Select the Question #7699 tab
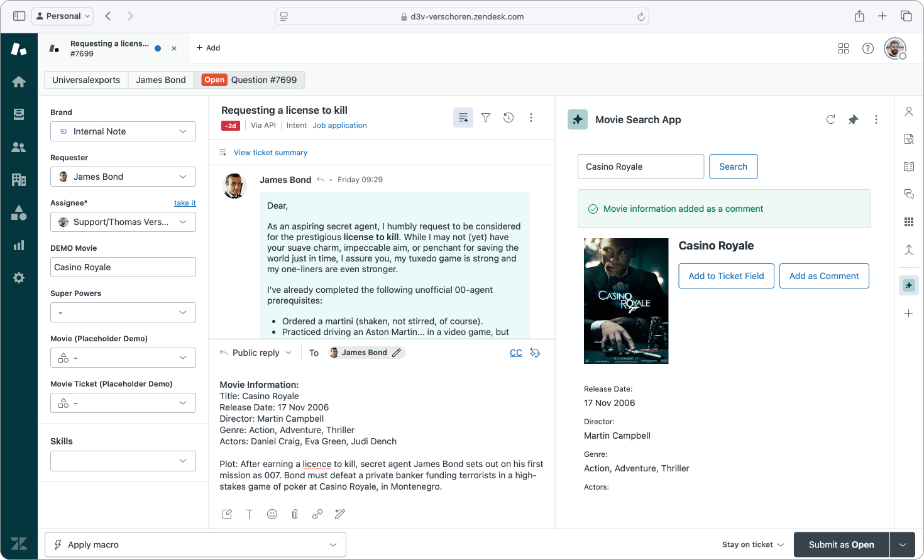The width and height of the screenshot is (924, 560). coord(249,80)
